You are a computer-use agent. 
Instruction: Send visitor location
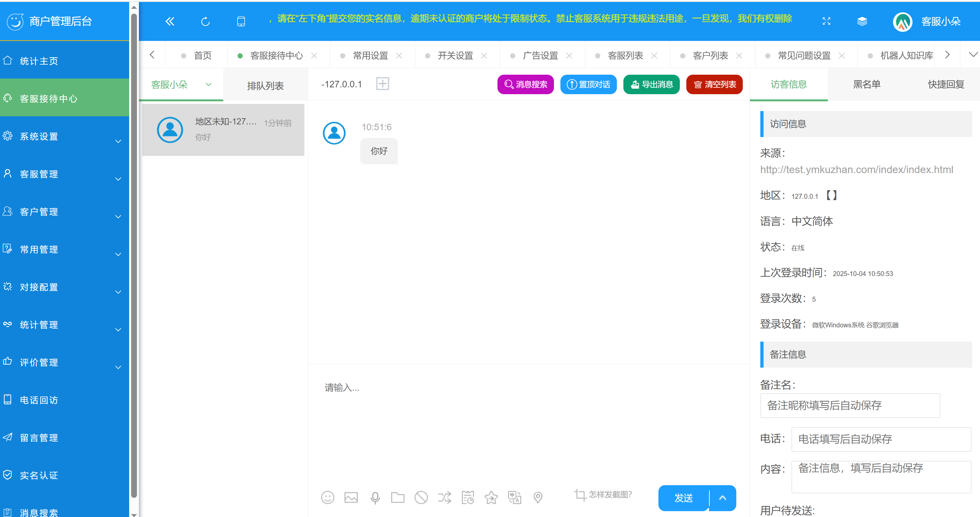(x=538, y=497)
